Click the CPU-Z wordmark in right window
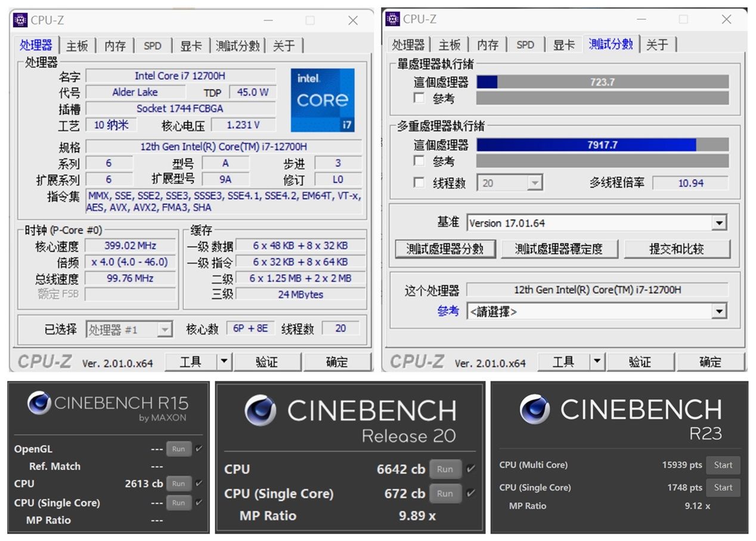 coord(419,360)
